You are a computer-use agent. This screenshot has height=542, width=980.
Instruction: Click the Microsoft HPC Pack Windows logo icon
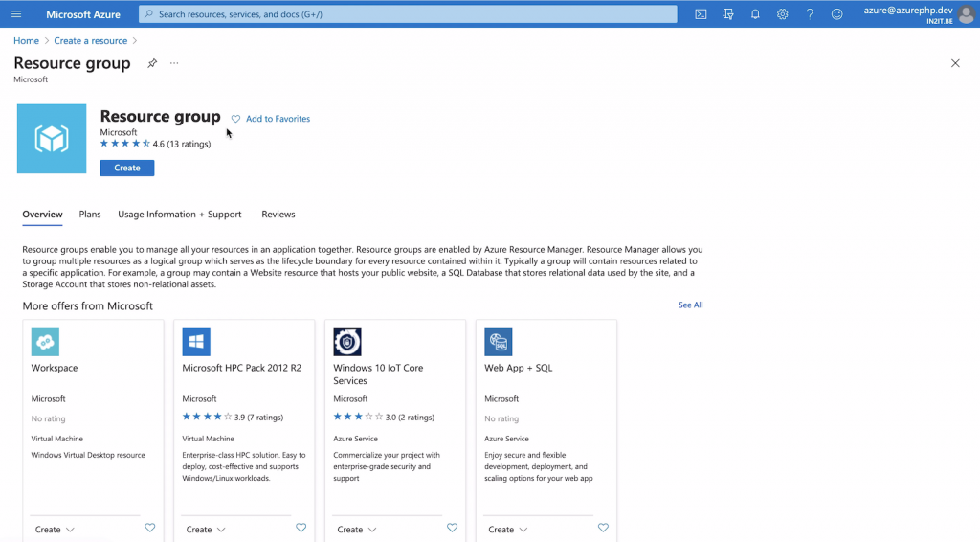click(x=196, y=342)
